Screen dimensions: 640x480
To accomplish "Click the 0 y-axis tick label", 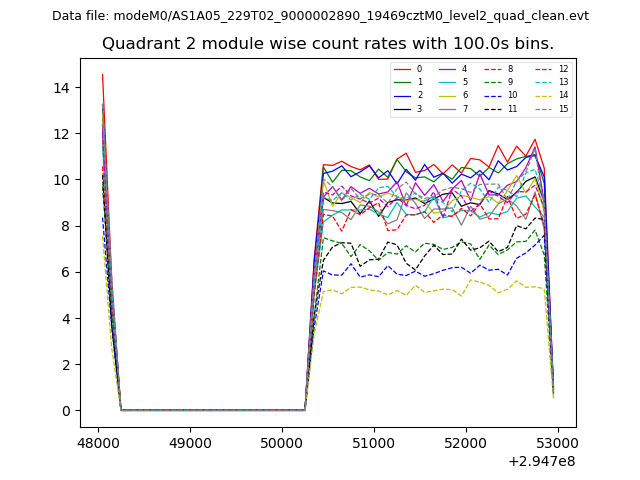I will (x=67, y=411).
